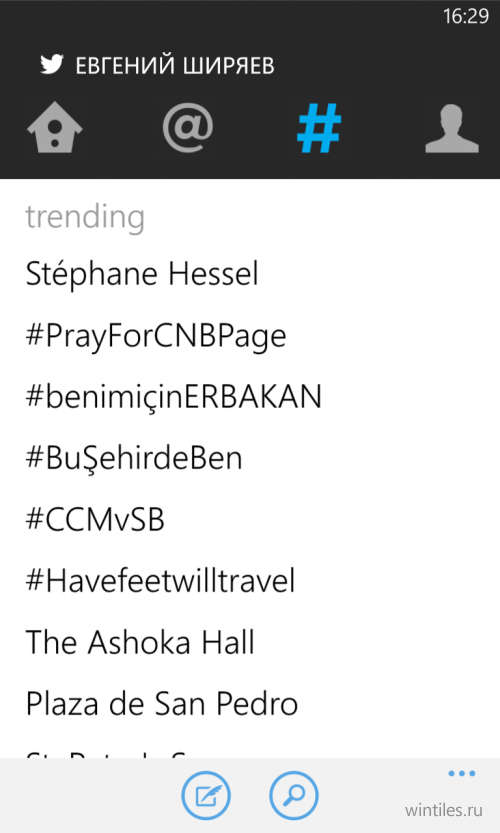Open the home timeline birdhouse icon
Image resolution: width=500 pixels, height=833 pixels.
pyautogui.click(x=55, y=128)
